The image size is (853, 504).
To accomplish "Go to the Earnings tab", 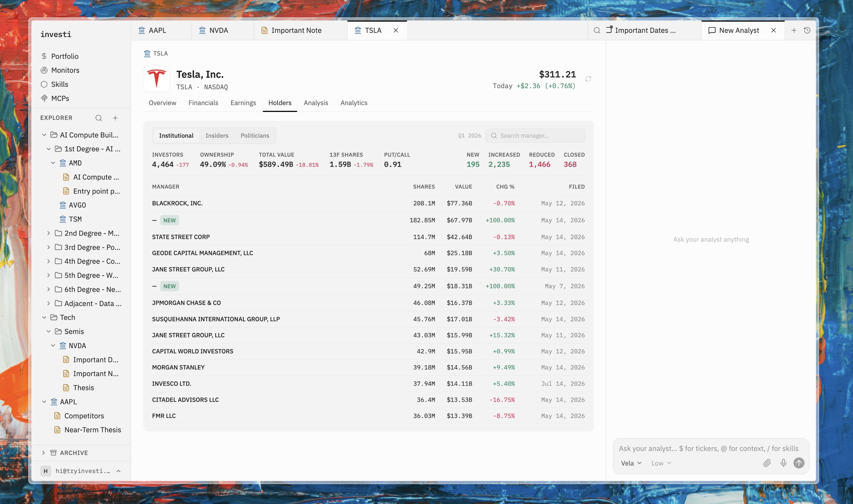I will click(x=243, y=103).
